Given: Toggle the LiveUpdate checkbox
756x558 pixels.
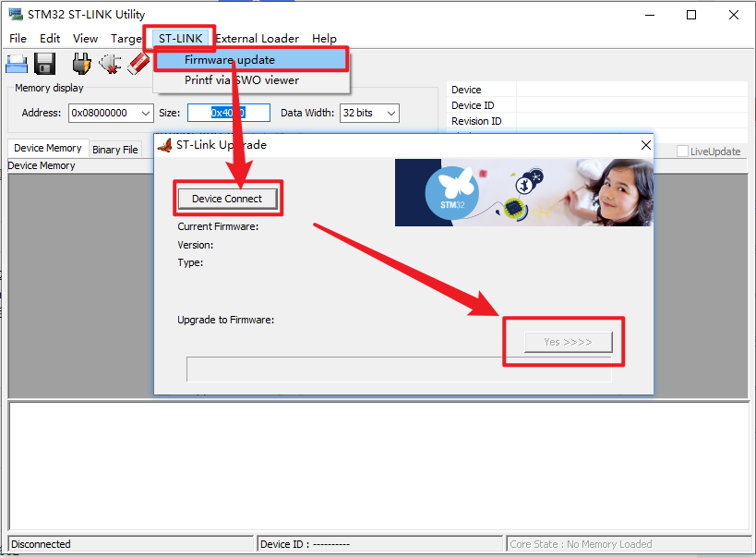Looking at the screenshot, I should (682, 152).
